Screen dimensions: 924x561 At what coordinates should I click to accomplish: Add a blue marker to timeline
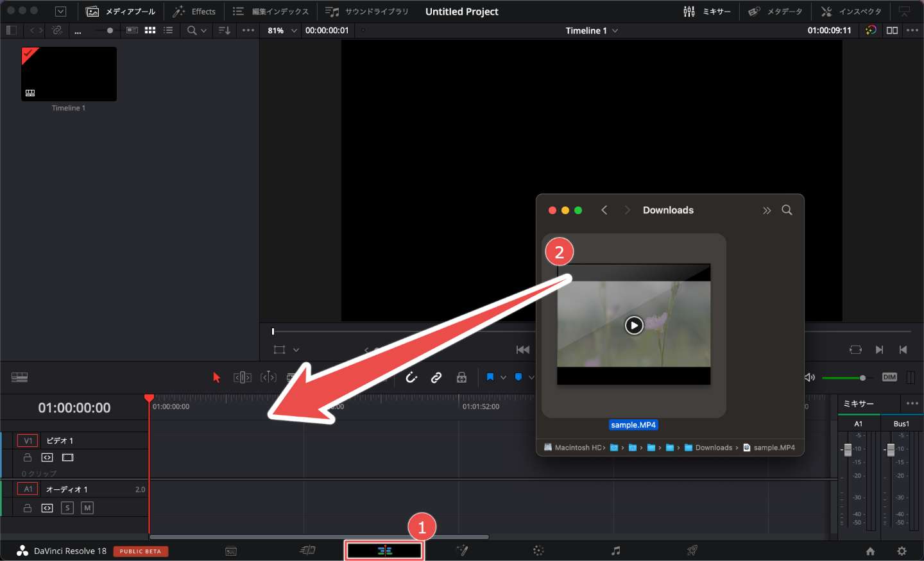(518, 377)
